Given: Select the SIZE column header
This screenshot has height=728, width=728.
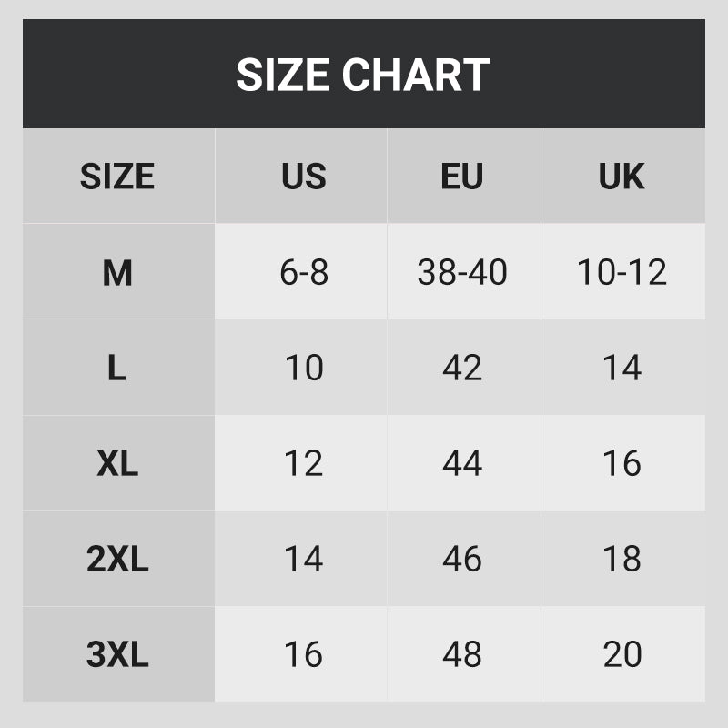Looking at the screenshot, I should point(117,177).
